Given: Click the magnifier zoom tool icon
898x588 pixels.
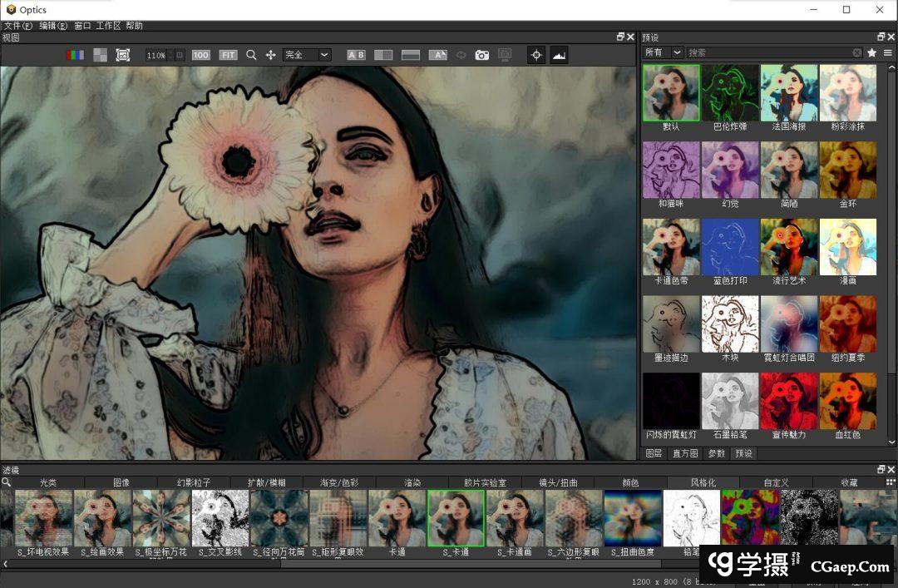Looking at the screenshot, I should 251,55.
